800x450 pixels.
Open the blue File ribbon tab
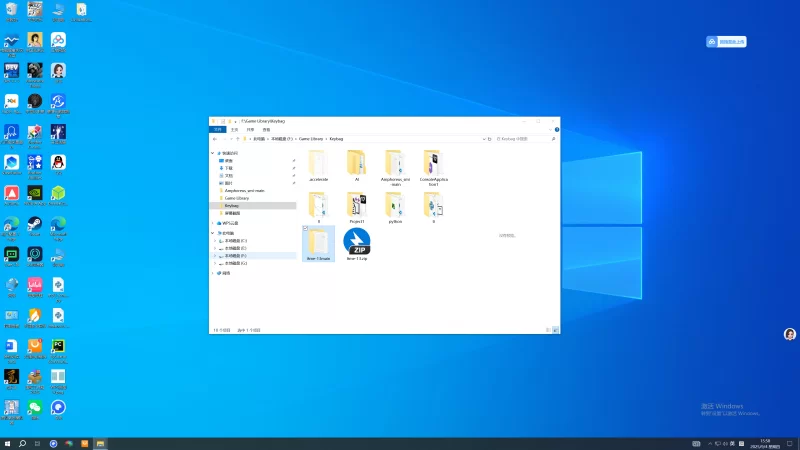(x=217, y=129)
